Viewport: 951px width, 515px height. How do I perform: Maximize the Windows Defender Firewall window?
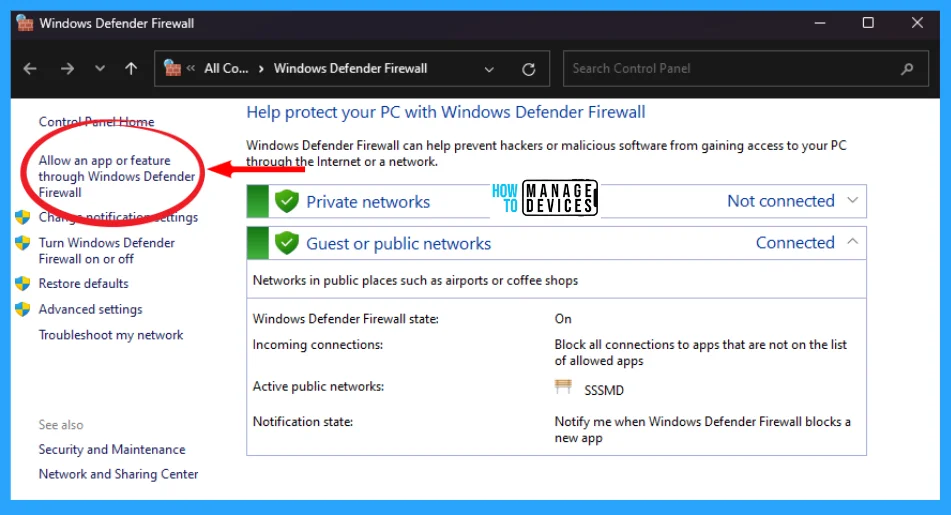click(x=869, y=23)
